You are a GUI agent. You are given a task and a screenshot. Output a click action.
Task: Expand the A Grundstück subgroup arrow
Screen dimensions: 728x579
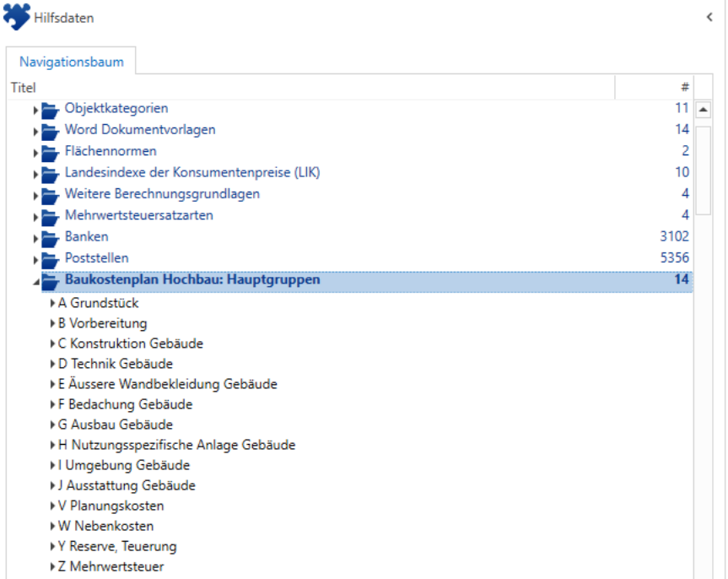click(x=52, y=303)
